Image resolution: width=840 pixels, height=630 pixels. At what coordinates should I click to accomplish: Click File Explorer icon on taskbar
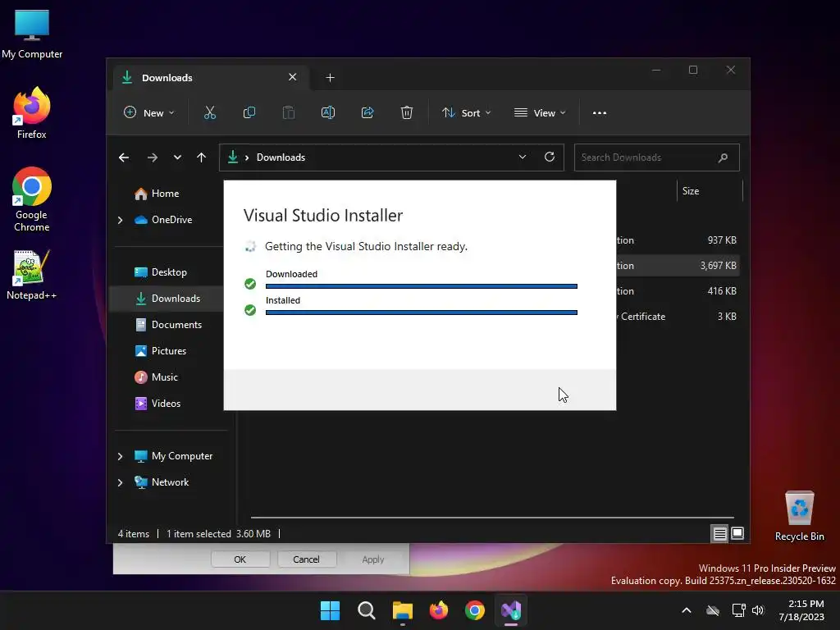[x=402, y=610]
